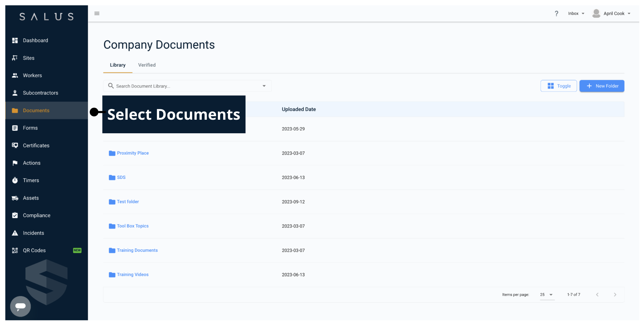Toggle the grid view layout
Image resolution: width=644 pixels, height=323 pixels.
click(x=558, y=86)
